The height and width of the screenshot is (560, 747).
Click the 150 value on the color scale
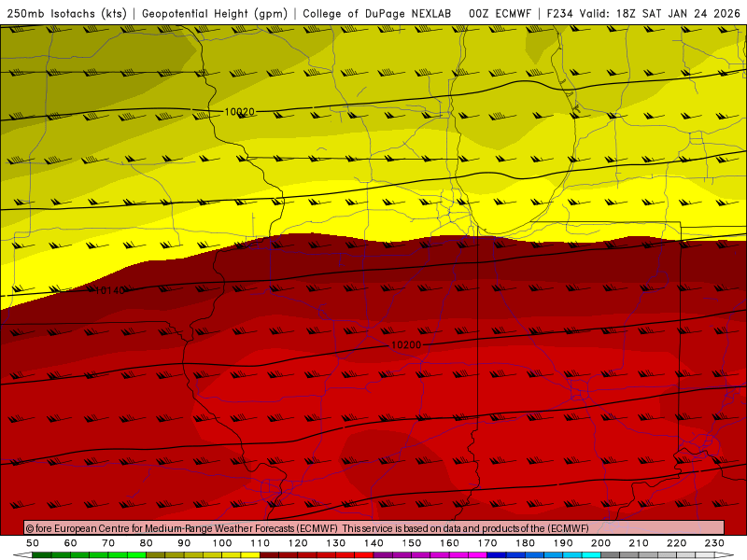click(x=411, y=543)
